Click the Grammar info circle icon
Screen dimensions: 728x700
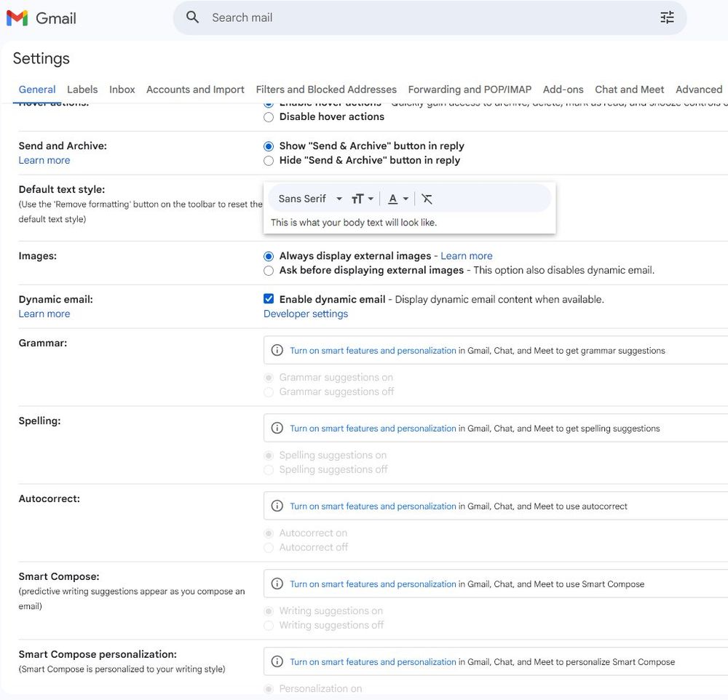[277, 350]
